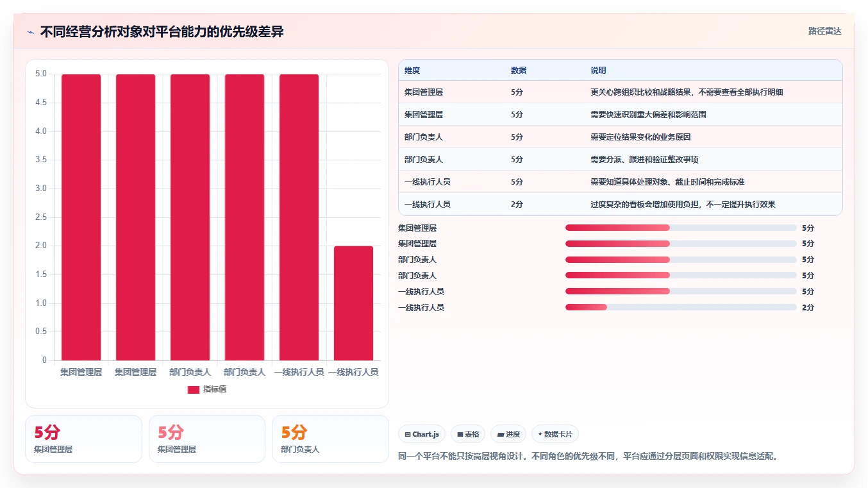Click the 2.5 label on the chart's y-axis
Viewport: 868px width, 488px height.
pos(40,217)
